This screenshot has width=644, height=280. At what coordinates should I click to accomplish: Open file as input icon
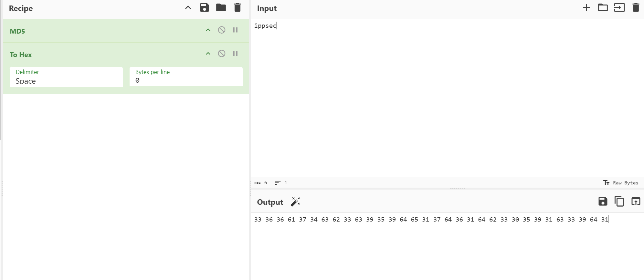(619, 8)
